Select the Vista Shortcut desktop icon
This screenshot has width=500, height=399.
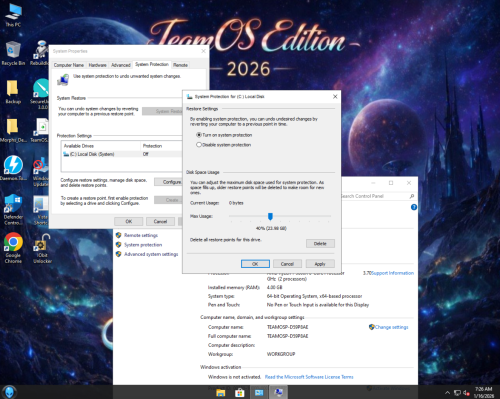(x=41, y=210)
